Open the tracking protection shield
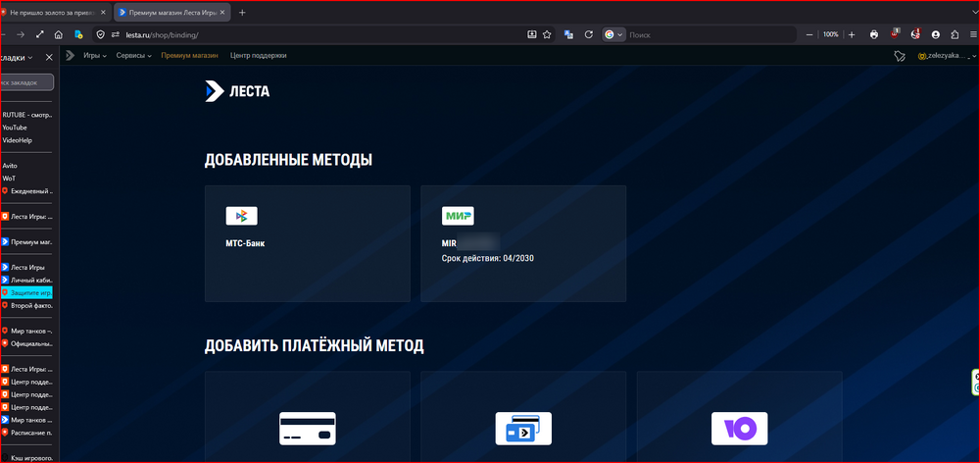980x463 pixels. pyautogui.click(x=100, y=35)
